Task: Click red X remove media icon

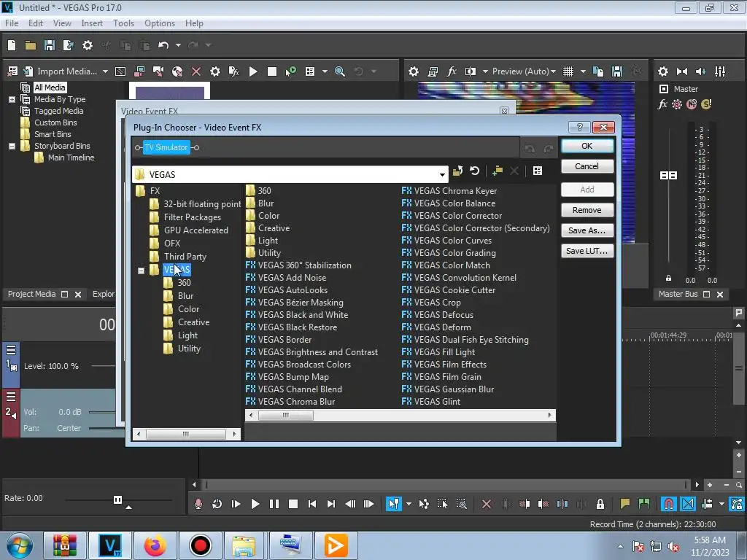Action: click(196, 71)
